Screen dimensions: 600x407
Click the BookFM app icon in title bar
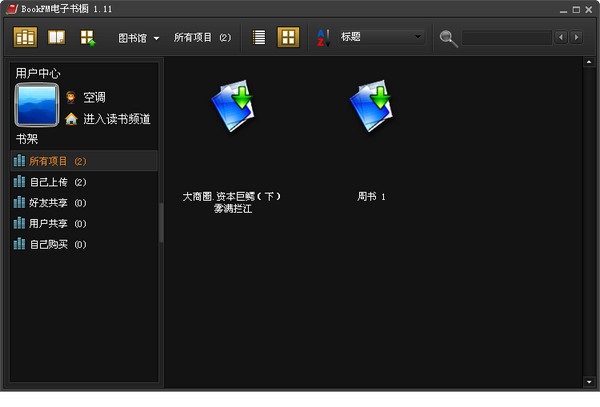tap(12, 9)
